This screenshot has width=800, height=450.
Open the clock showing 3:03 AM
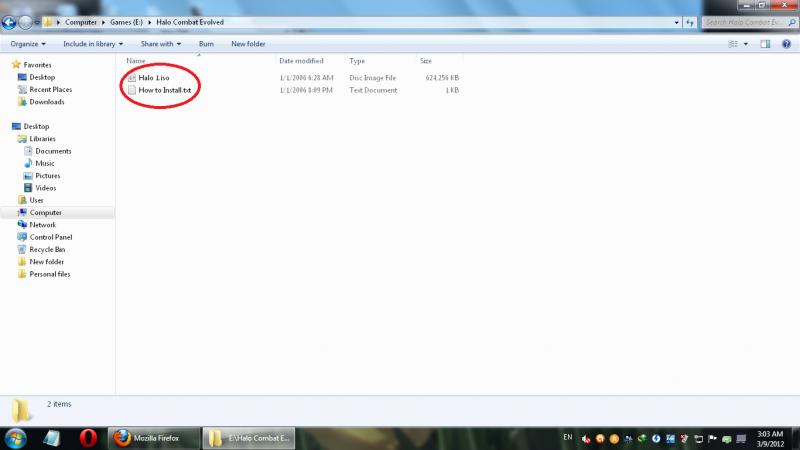point(769,439)
